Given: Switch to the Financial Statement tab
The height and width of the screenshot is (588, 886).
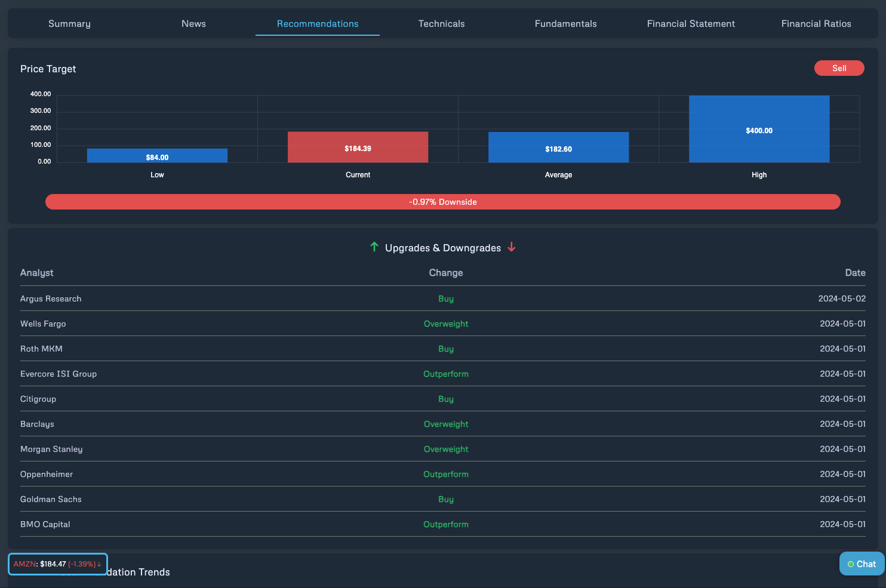Looking at the screenshot, I should [x=691, y=23].
